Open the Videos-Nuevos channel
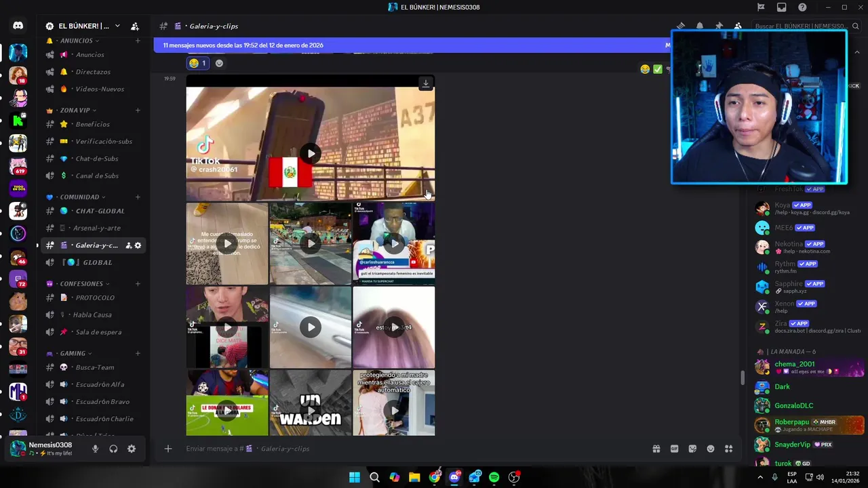The width and height of the screenshot is (868, 488). [94, 89]
